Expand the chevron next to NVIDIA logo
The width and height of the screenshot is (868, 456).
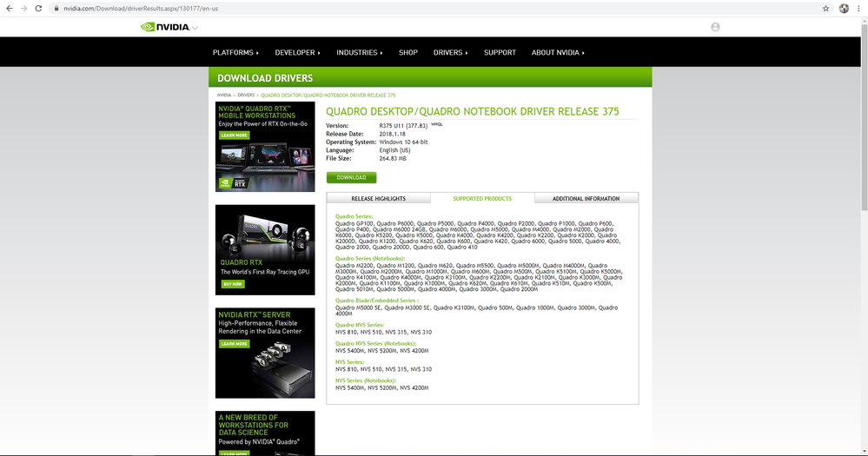pos(195,28)
